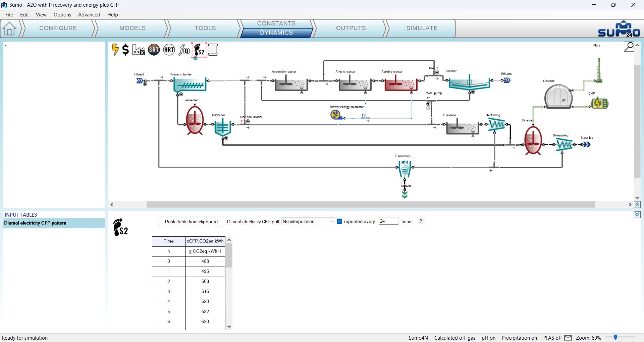644x342 pixels.
Task: Switch to the MODELS tab
Action: coord(132,28)
